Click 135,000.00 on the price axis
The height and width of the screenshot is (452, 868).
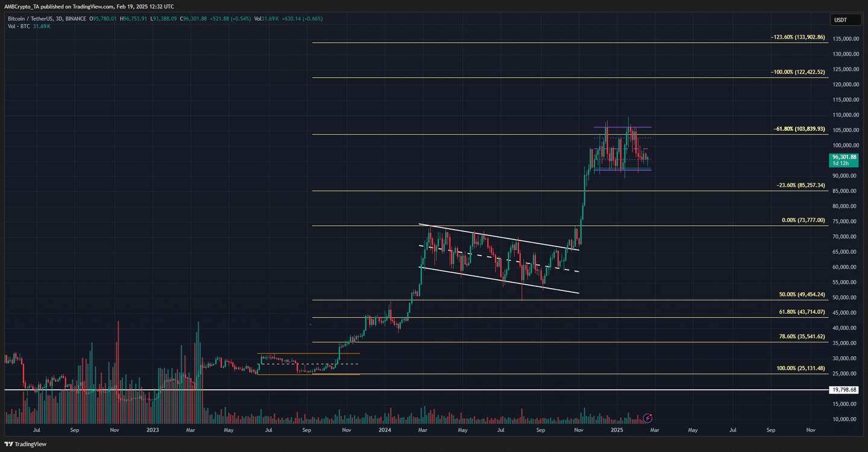click(x=846, y=39)
